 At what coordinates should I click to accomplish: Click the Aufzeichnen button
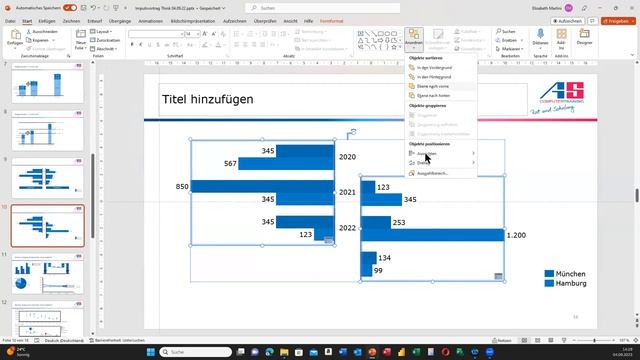click(567, 21)
